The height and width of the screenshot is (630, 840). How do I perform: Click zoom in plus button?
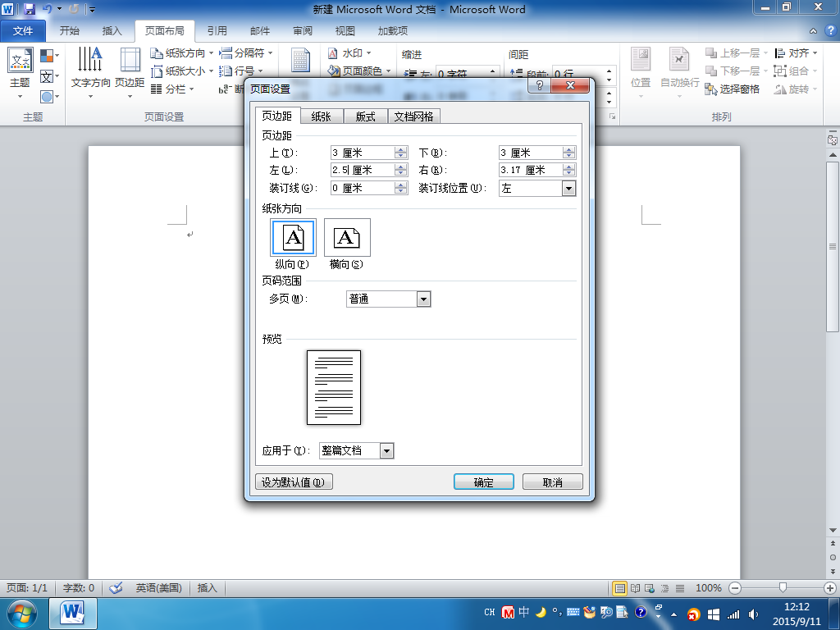coord(830,588)
